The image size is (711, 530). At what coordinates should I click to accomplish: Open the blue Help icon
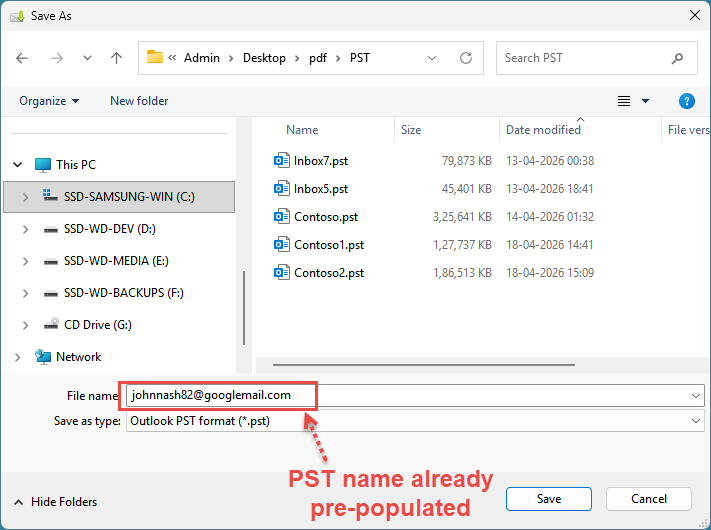[687, 101]
